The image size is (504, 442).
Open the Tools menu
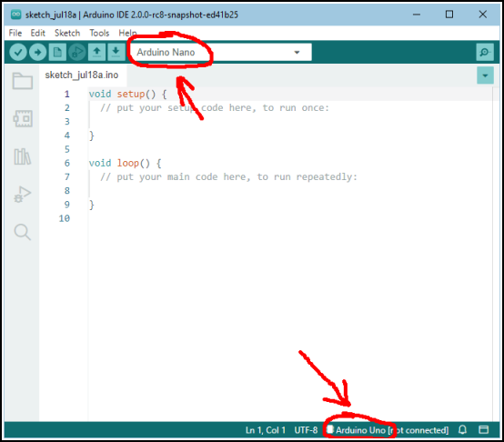tap(99, 33)
